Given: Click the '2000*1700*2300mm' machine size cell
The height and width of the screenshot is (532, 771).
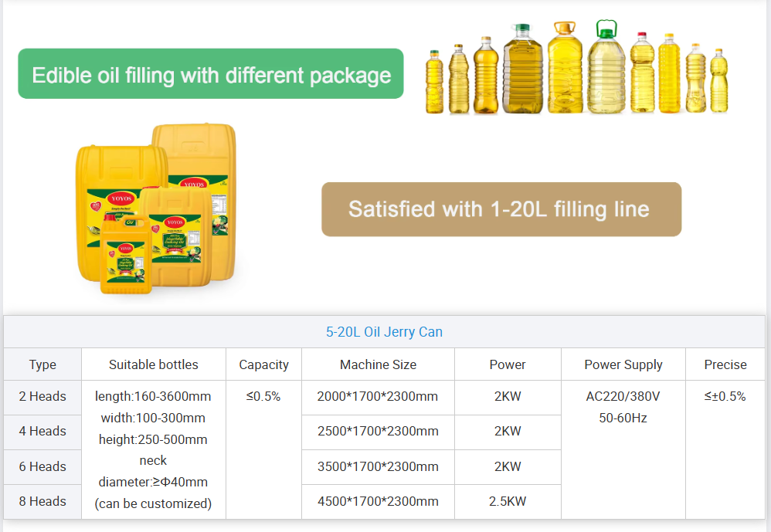Looking at the screenshot, I should [x=378, y=397].
